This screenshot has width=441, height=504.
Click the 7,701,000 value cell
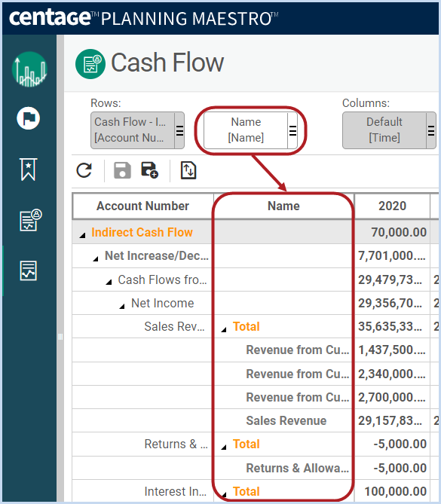392,255
